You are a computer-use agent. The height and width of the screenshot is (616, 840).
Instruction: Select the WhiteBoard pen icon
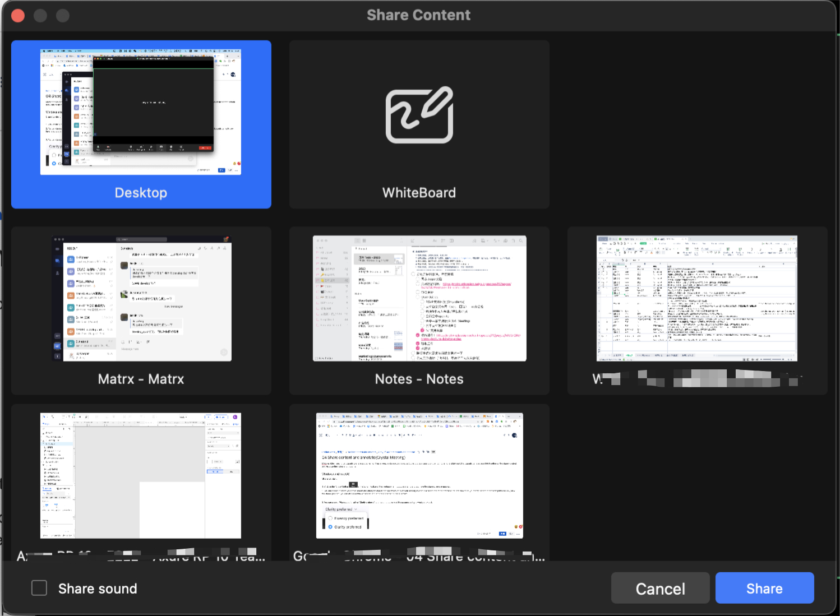coord(419,115)
